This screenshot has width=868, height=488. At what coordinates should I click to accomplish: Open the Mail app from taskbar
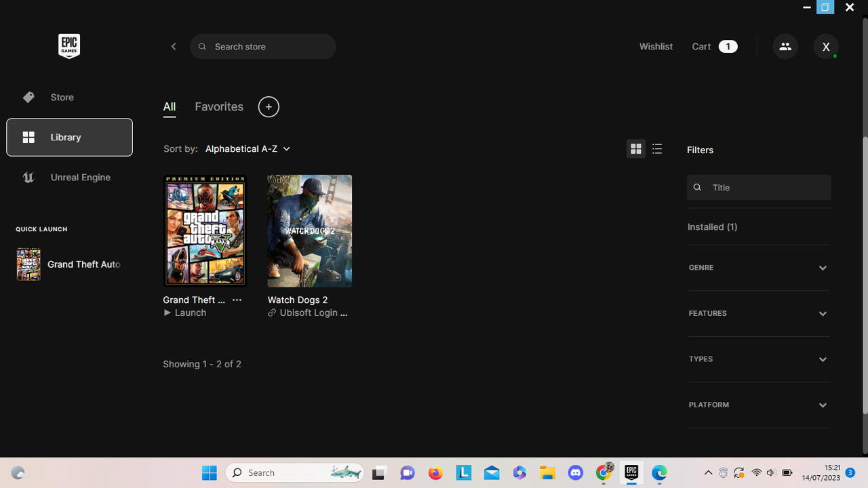(x=492, y=472)
